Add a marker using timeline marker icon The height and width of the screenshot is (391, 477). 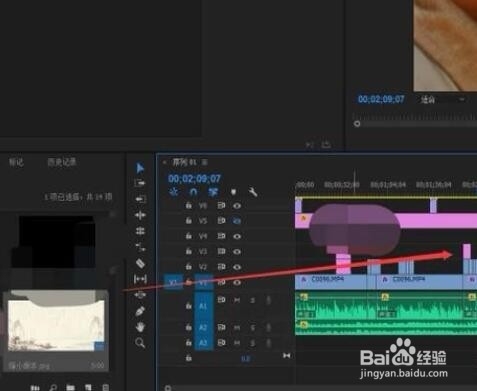click(x=233, y=192)
